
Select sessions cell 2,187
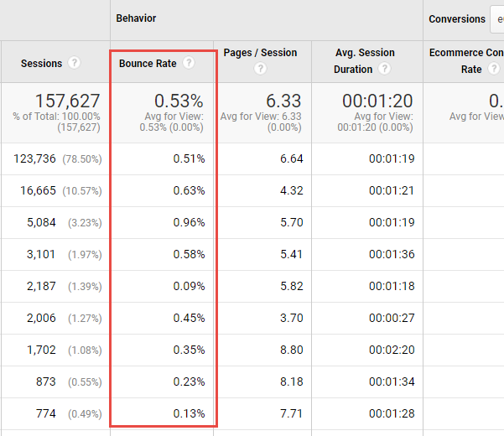pyautogui.click(x=41, y=286)
